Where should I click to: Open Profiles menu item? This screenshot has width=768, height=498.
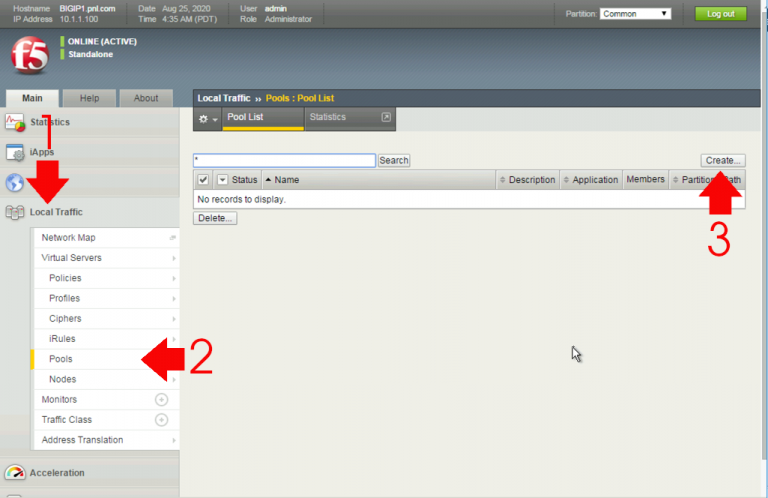[x=106, y=298]
